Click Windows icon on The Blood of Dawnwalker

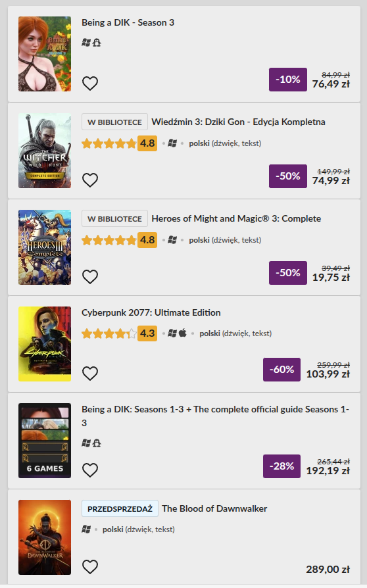pos(86,529)
